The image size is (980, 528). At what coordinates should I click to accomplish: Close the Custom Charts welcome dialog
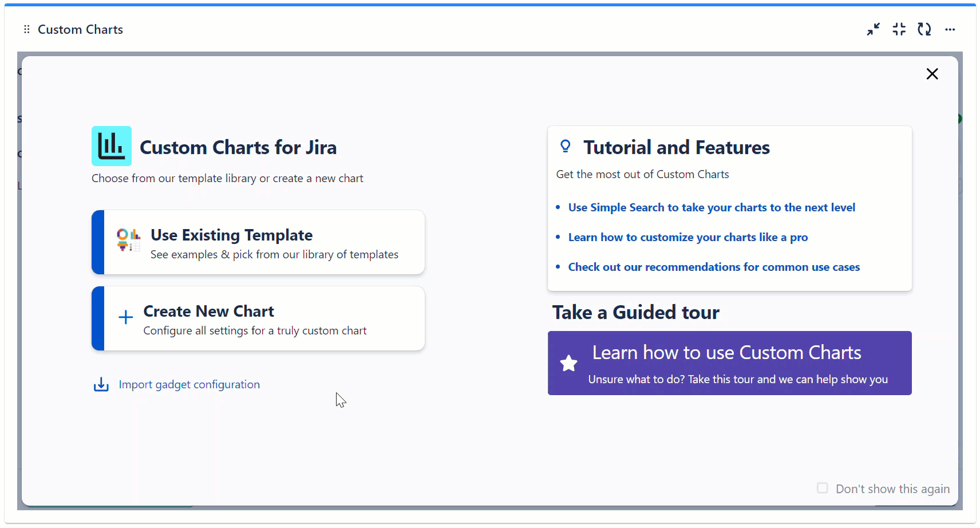[932, 74]
